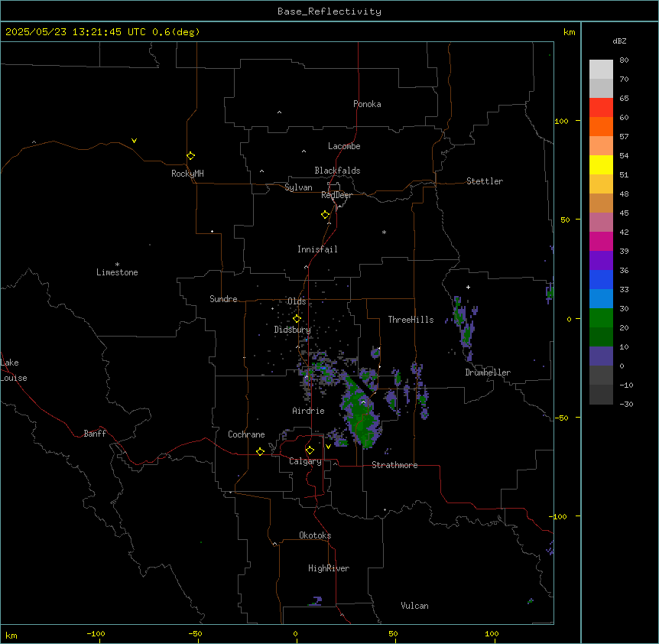Viewport: 659px width, 644px height.
Task: Select the Didsbury label
Action: click(293, 330)
